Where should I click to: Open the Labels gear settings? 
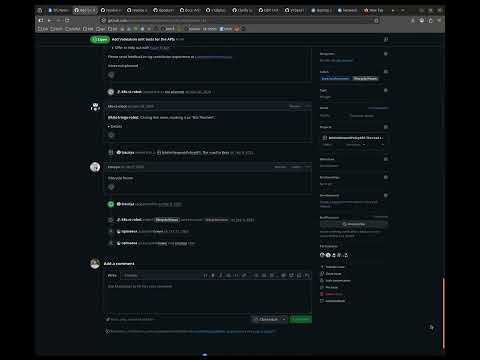386,72
